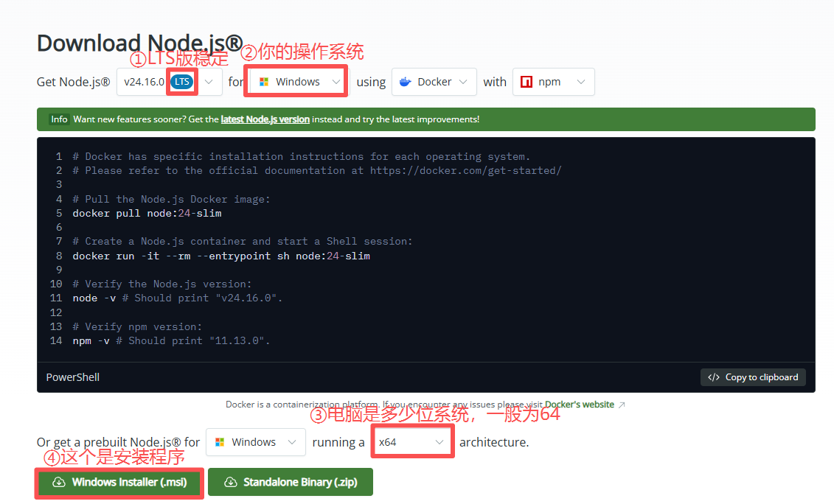
Task: Click comment line '# Verify npm version:'
Action: click(137, 326)
